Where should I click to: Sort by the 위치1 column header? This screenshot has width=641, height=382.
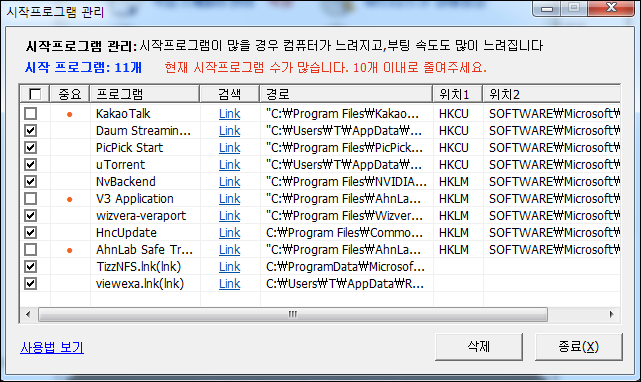457,94
